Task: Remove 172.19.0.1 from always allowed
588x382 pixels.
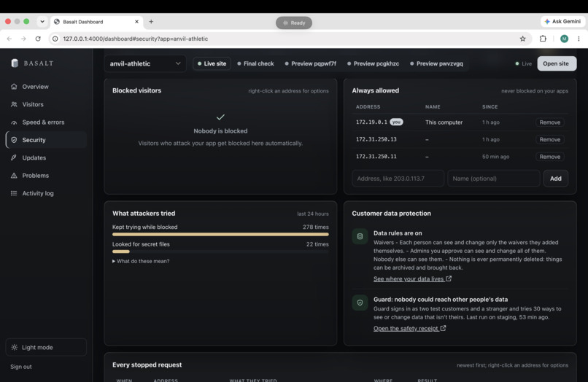Action: click(x=550, y=122)
